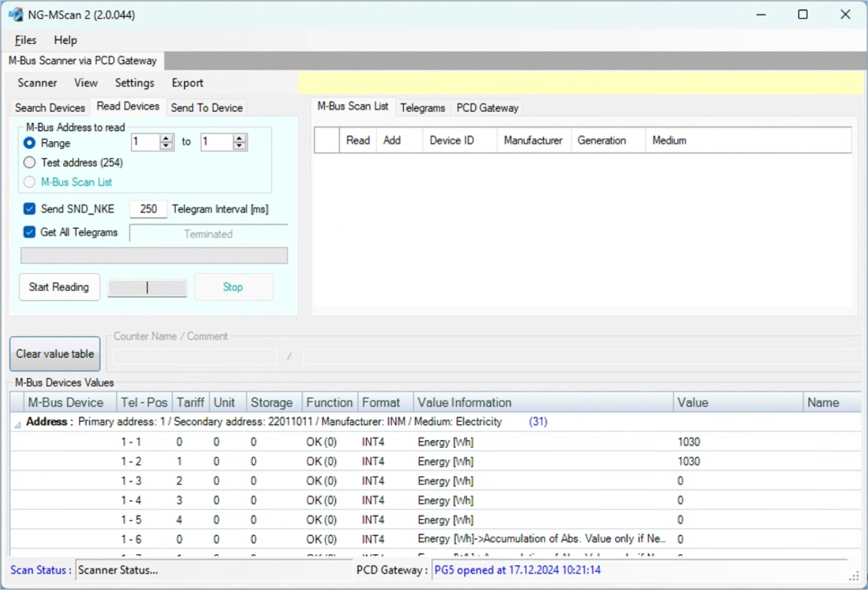Image resolution: width=868 pixels, height=590 pixels.
Task: Open the Telegrams tab
Action: point(422,108)
